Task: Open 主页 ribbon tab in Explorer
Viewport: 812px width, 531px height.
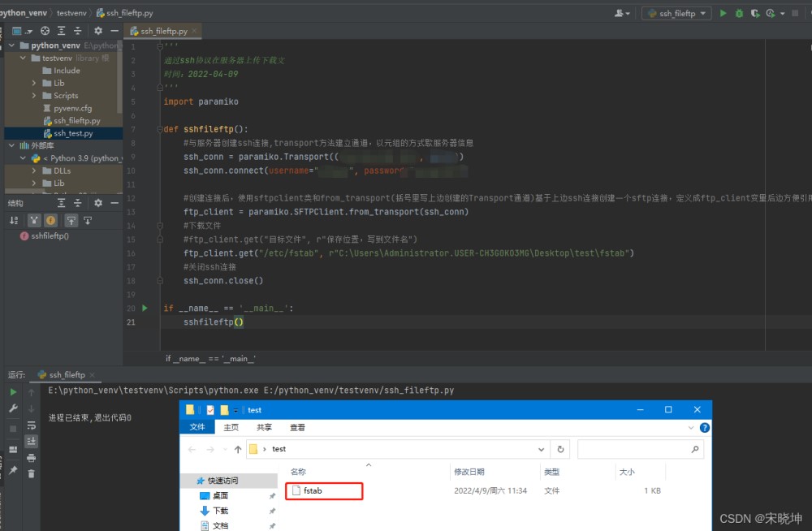Action: click(x=231, y=427)
